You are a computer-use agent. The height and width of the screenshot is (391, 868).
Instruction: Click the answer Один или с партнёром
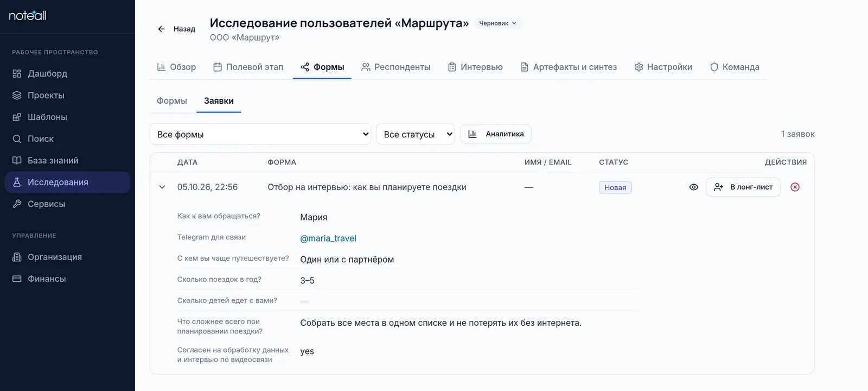347,260
